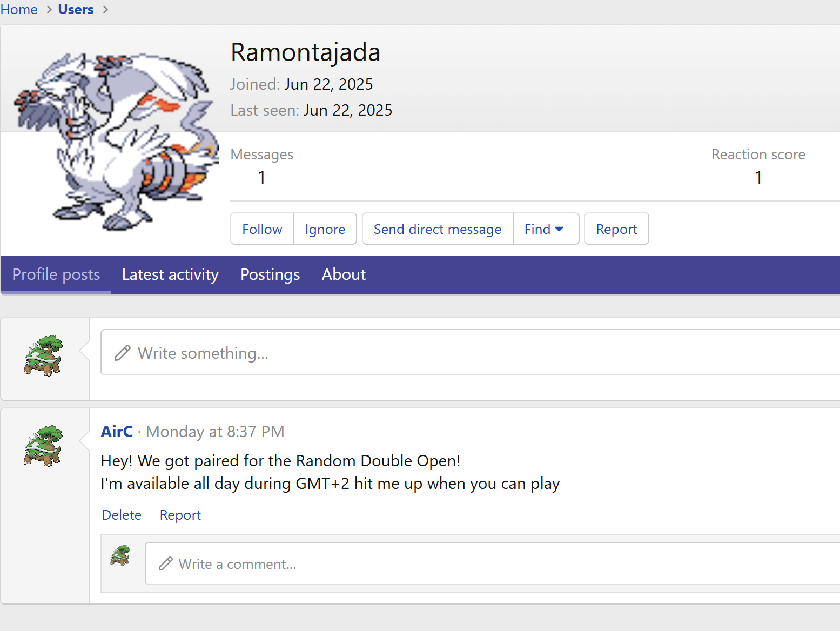This screenshot has height=631, width=840.
Task: Report AirC's profile post
Action: [x=180, y=515]
